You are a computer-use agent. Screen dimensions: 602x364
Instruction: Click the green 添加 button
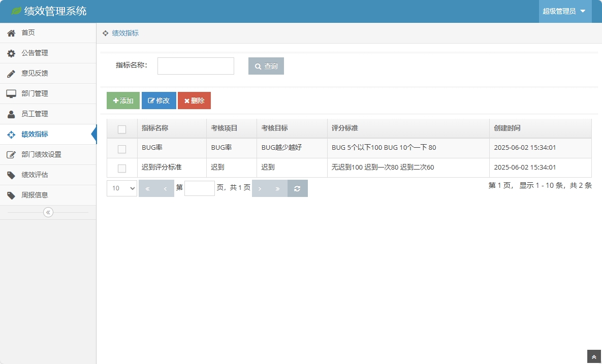tap(123, 101)
